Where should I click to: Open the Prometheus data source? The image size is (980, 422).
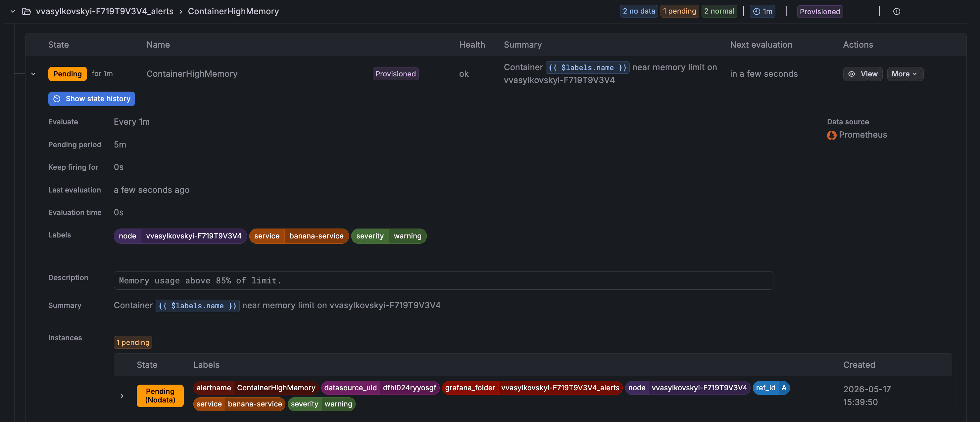pyautogui.click(x=862, y=135)
